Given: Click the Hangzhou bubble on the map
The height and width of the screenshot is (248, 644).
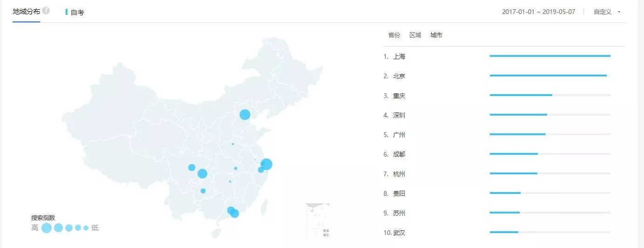Looking at the screenshot, I should coord(261,170).
